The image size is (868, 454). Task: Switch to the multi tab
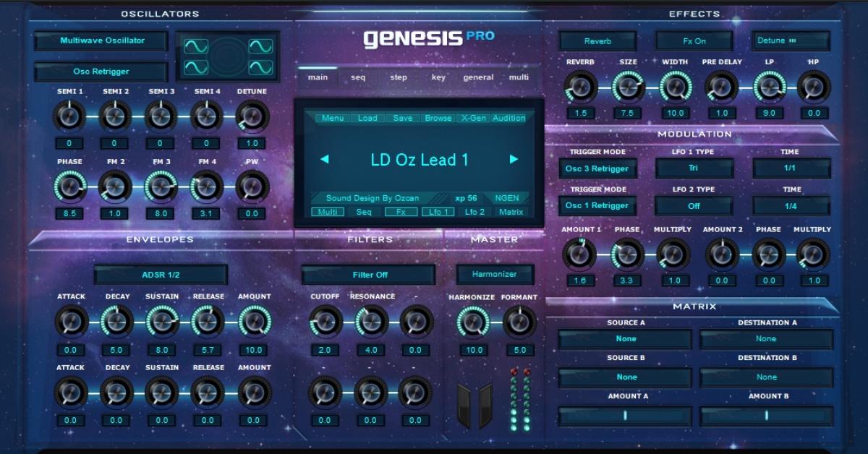point(519,77)
